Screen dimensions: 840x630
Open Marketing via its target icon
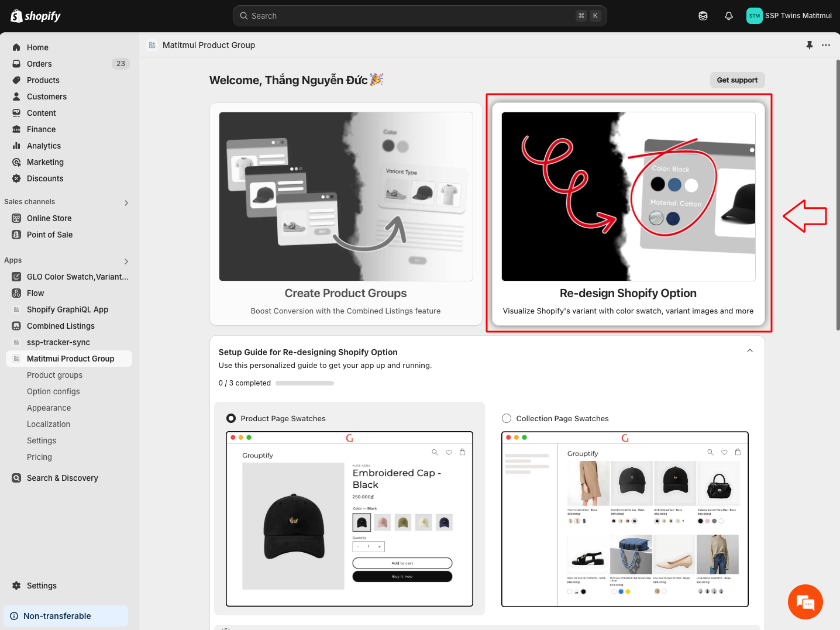point(16,162)
